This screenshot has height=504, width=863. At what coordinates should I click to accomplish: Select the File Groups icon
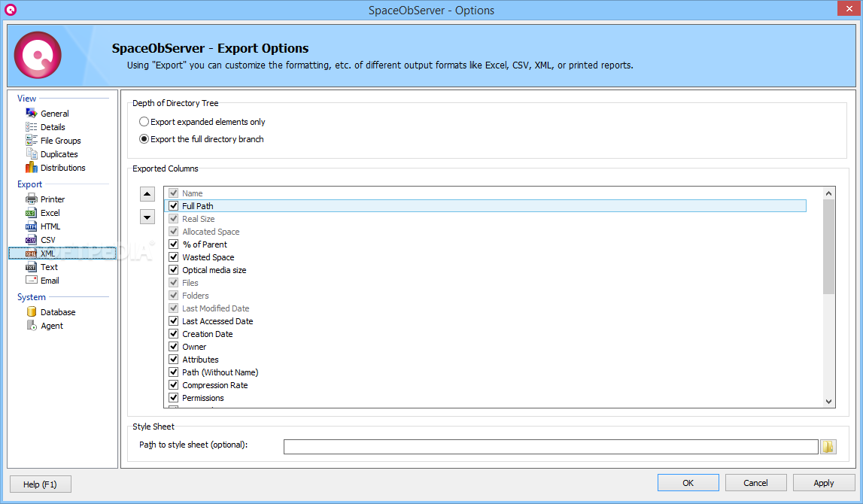pyautogui.click(x=32, y=141)
